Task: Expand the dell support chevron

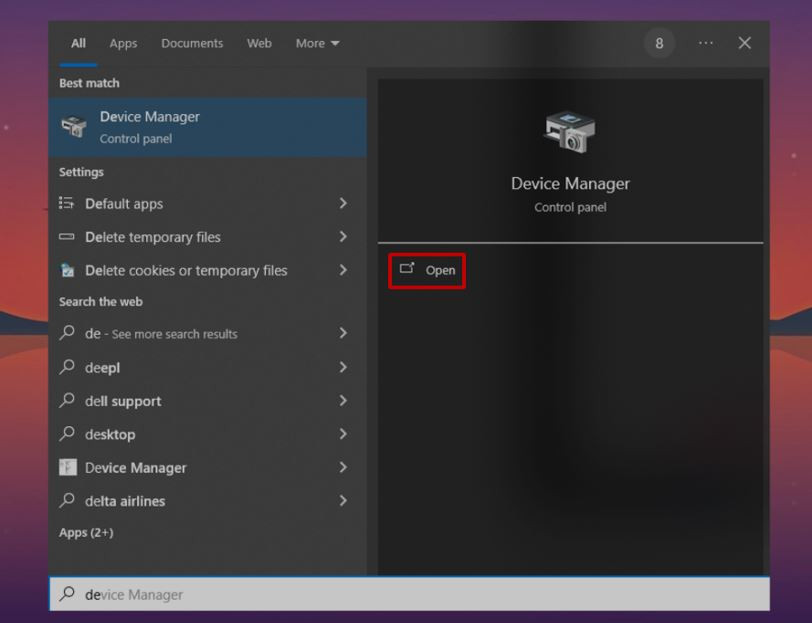Action: pos(343,400)
